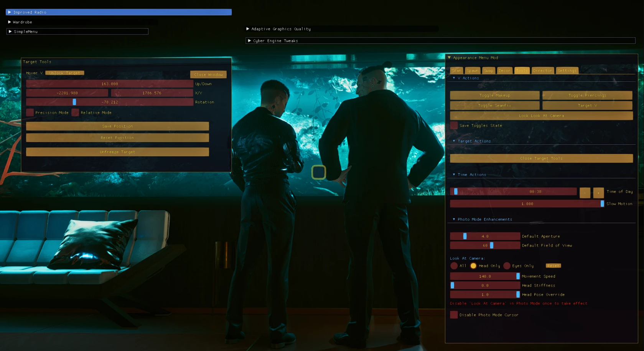Select the Eyes Only radio button
The height and width of the screenshot is (351, 644).
pos(507,266)
